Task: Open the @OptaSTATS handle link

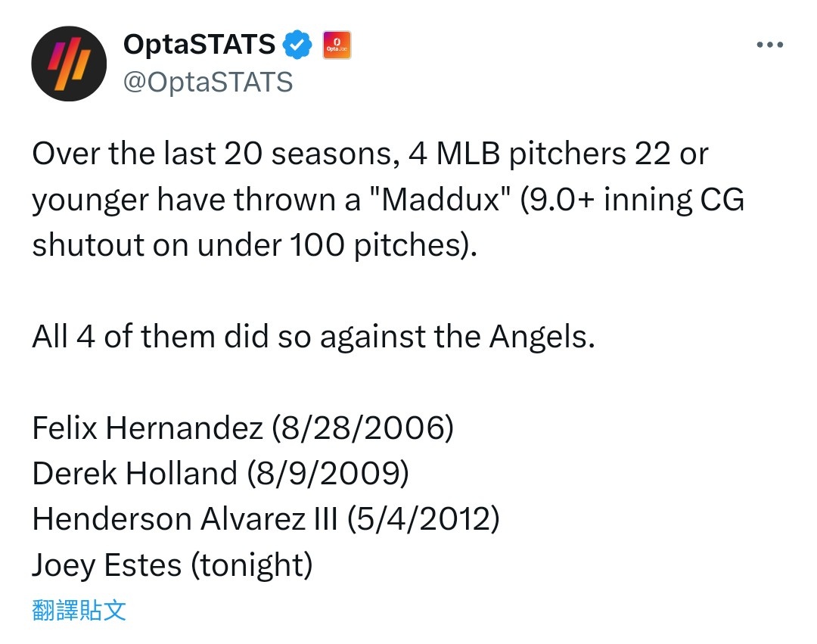Action: coord(207,81)
